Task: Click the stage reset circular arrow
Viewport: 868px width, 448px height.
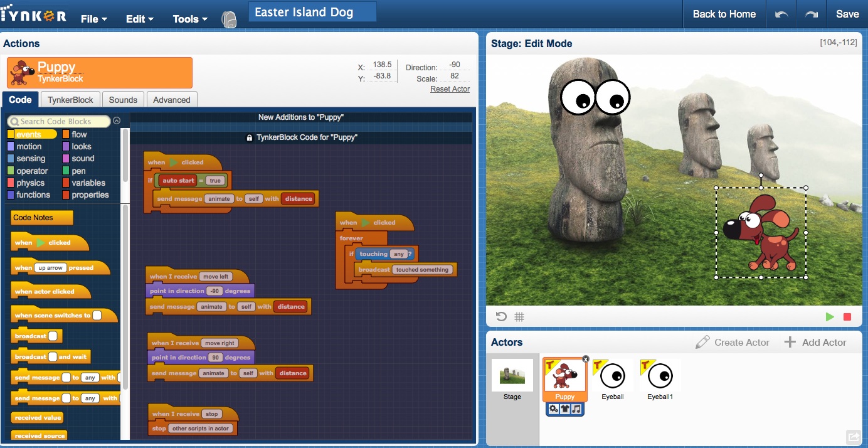Action: [x=501, y=317]
